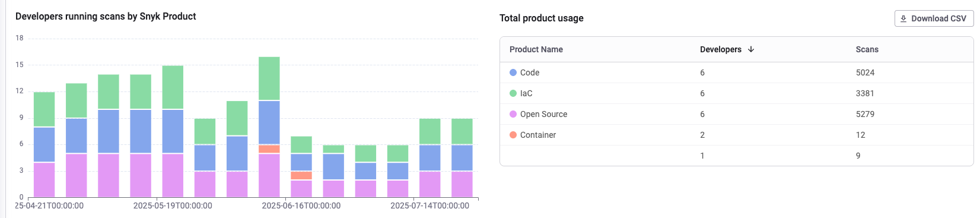Click the 2025-07-14T00:00:00 axis label
Viewport: 980px width, 218px height.
[x=429, y=206]
